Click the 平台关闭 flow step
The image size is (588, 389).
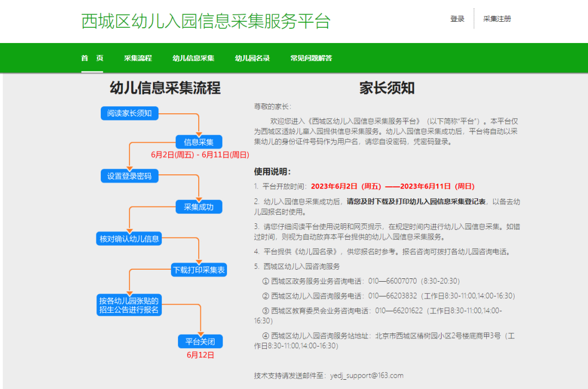pos(200,342)
